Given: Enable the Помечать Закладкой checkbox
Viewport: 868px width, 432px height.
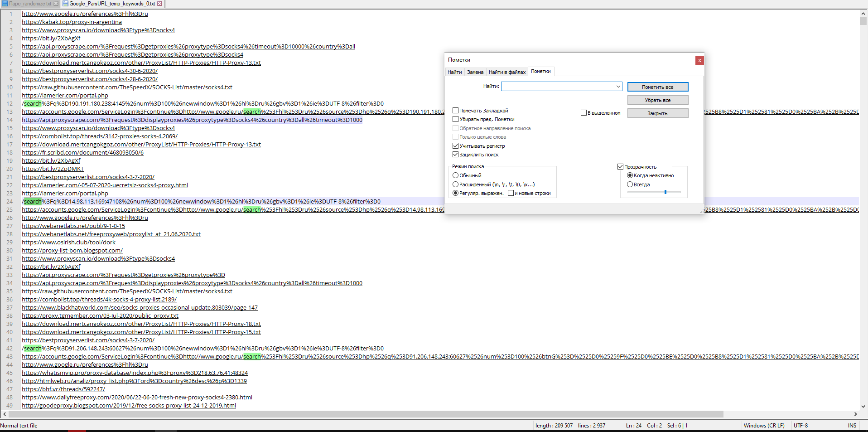Looking at the screenshot, I should (x=456, y=111).
